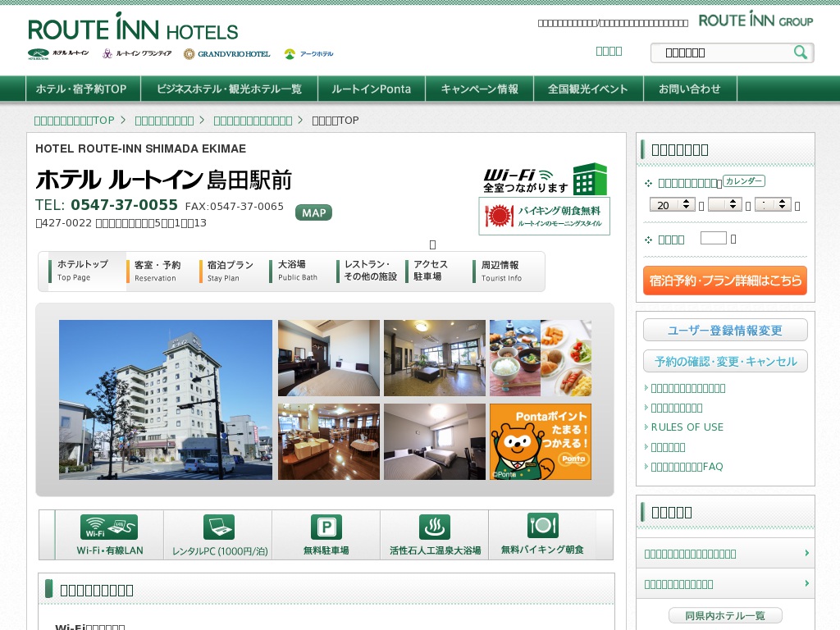Open the check-in year dropdown showing 20

[x=673, y=204]
